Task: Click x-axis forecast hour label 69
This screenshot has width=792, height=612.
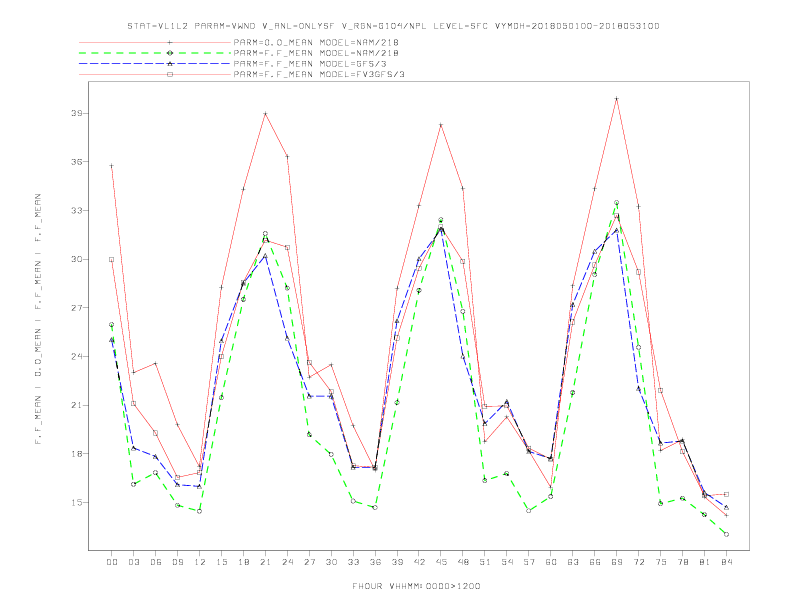Action: [617, 562]
